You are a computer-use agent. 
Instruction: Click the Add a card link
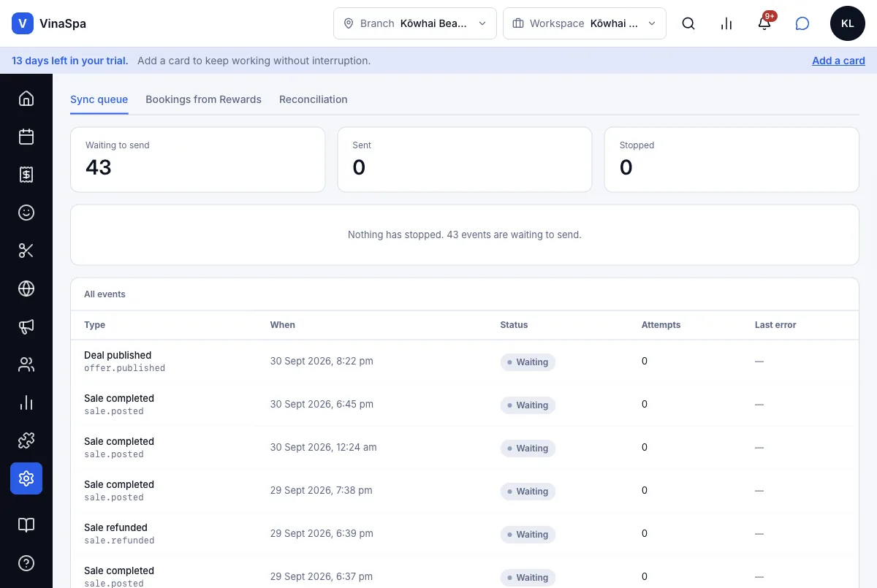coord(838,61)
